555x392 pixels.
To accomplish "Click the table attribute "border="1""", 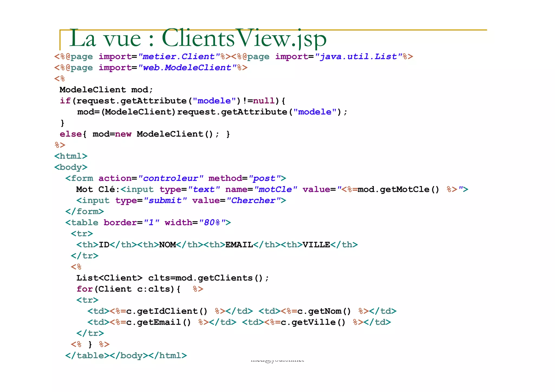I will [x=132, y=223].
